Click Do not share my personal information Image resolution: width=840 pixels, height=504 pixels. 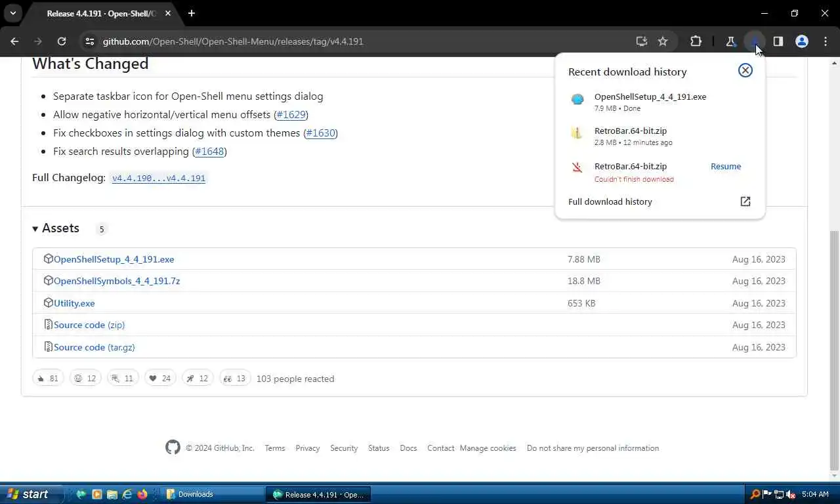[593, 448]
